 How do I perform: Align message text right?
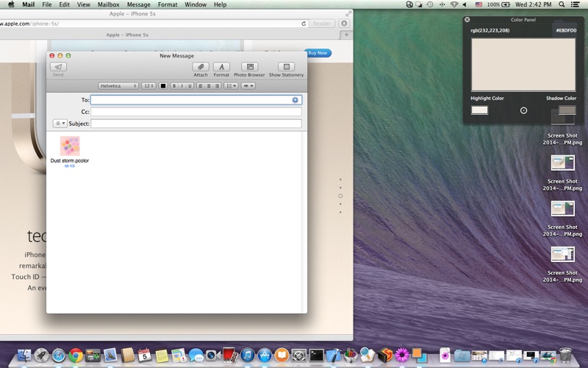pos(217,86)
